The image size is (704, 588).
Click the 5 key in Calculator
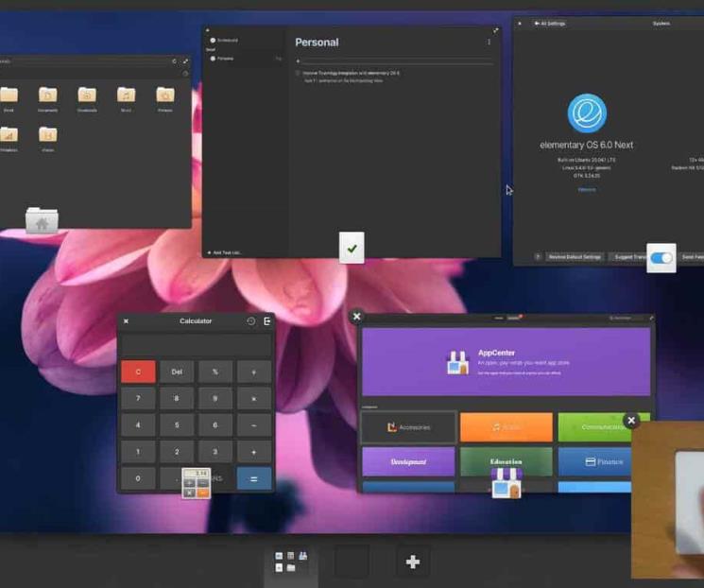(x=177, y=425)
